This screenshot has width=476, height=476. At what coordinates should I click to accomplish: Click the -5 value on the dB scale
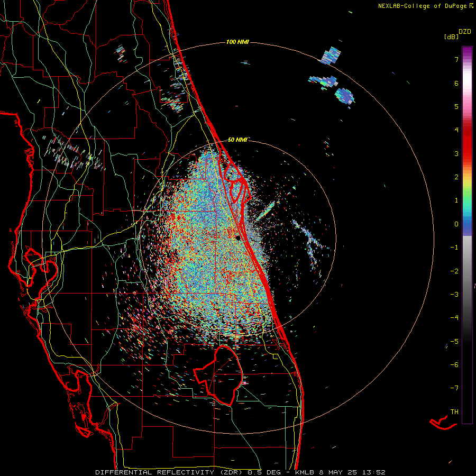tap(454, 342)
